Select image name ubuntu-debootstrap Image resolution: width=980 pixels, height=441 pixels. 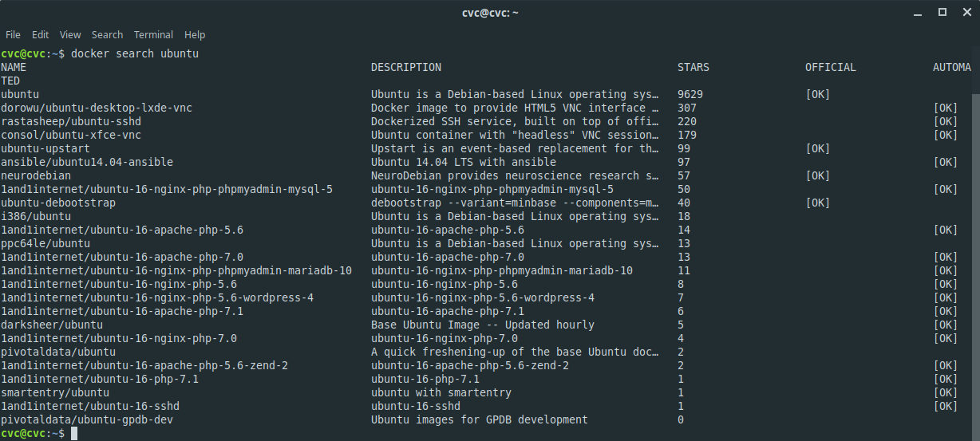[x=58, y=203]
